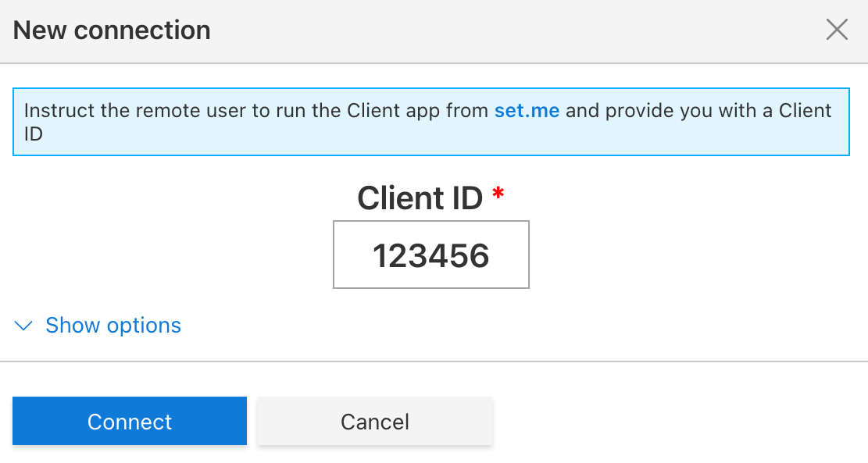Dismiss the dialog via Cancel
The height and width of the screenshot is (463, 868).
(x=374, y=421)
